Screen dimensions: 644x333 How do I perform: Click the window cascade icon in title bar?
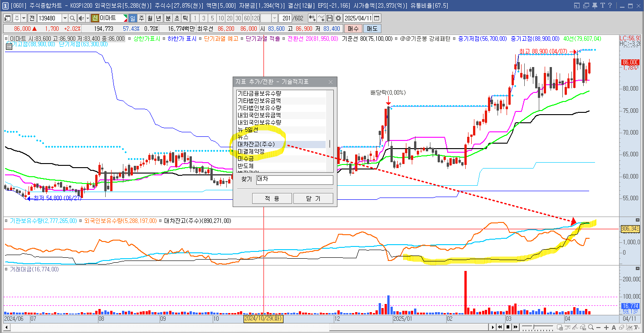(x=585, y=5)
